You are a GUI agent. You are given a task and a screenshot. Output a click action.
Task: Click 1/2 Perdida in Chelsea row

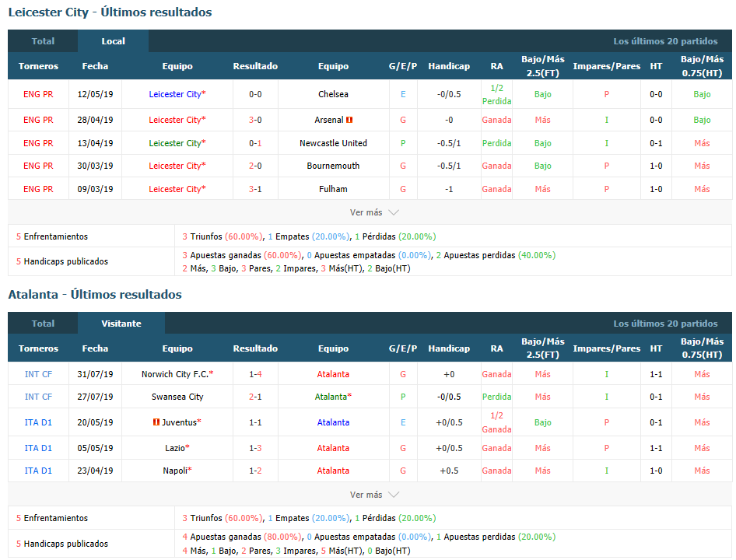[x=496, y=94]
